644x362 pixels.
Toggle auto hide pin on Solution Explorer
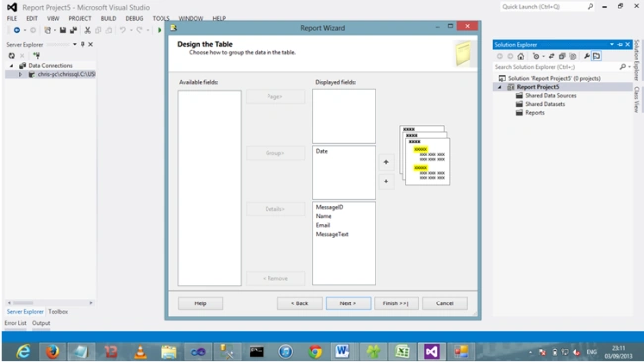coord(620,44)
